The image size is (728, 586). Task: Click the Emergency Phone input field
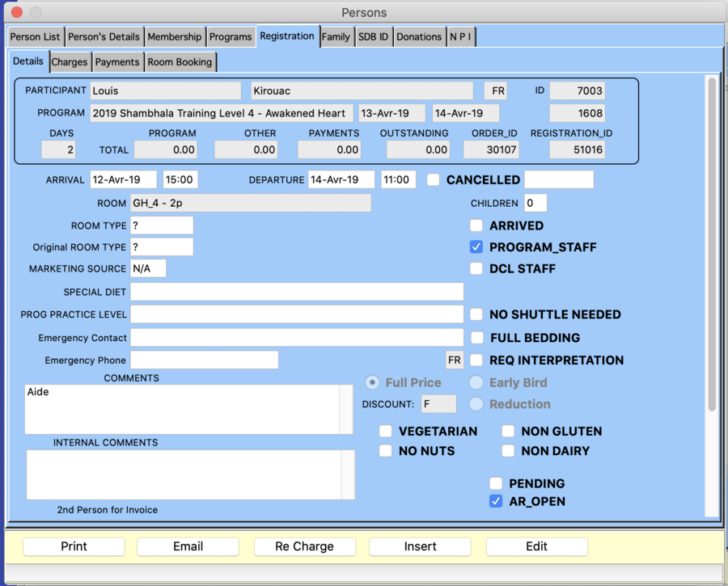(x=204, y=360)
